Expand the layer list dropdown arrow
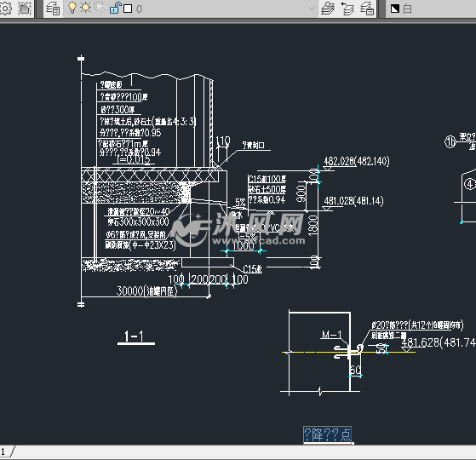The width and height of the screenshot is (476, 460). point(312,9)
